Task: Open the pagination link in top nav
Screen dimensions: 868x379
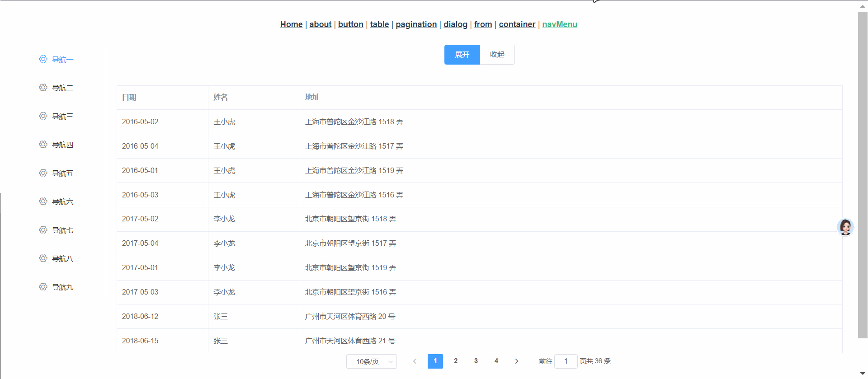Action: (416, 24)
